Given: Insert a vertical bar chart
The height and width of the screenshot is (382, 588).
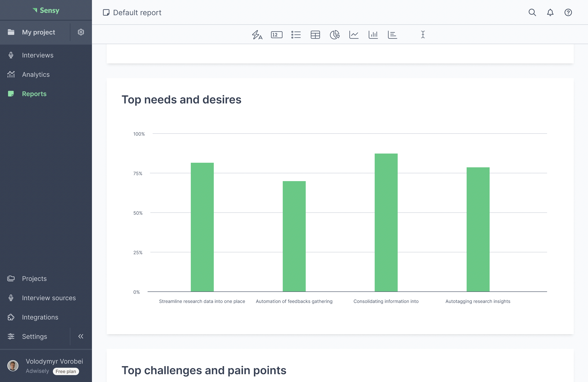Looking at the screenshot, I should coord(373,35).
